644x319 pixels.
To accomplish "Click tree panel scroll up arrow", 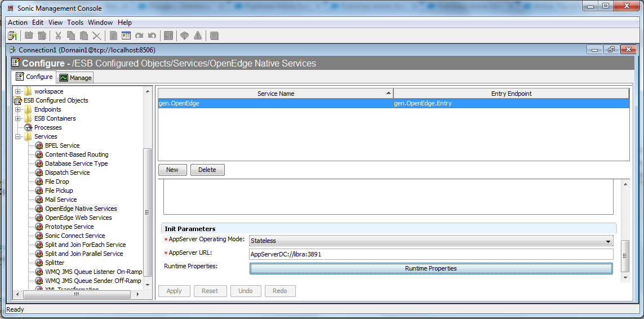I will 147,91.
